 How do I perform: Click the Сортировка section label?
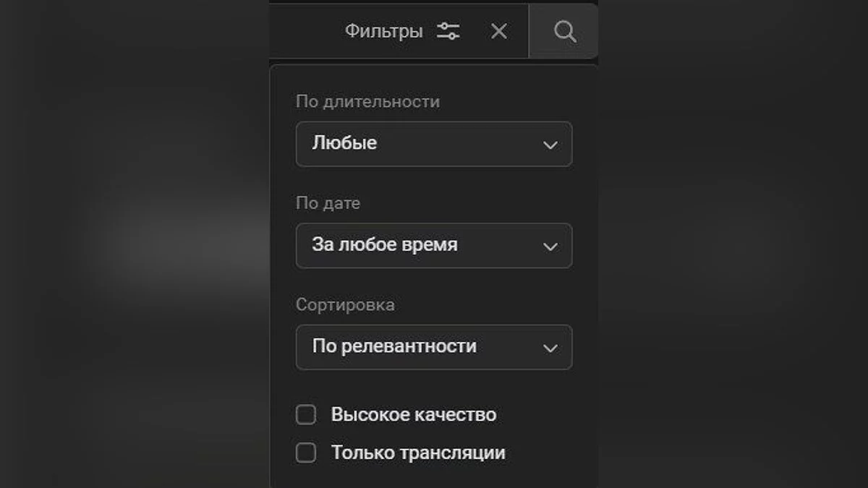345,304
